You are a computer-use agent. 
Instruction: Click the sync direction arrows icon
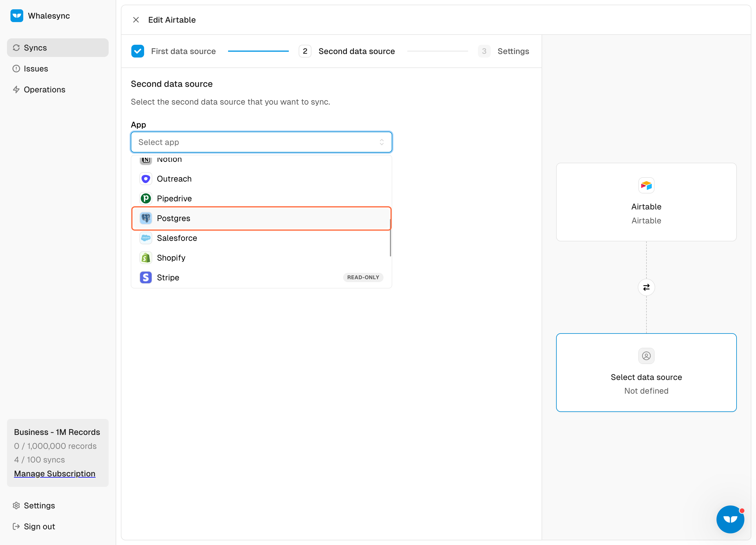point(646,287)
